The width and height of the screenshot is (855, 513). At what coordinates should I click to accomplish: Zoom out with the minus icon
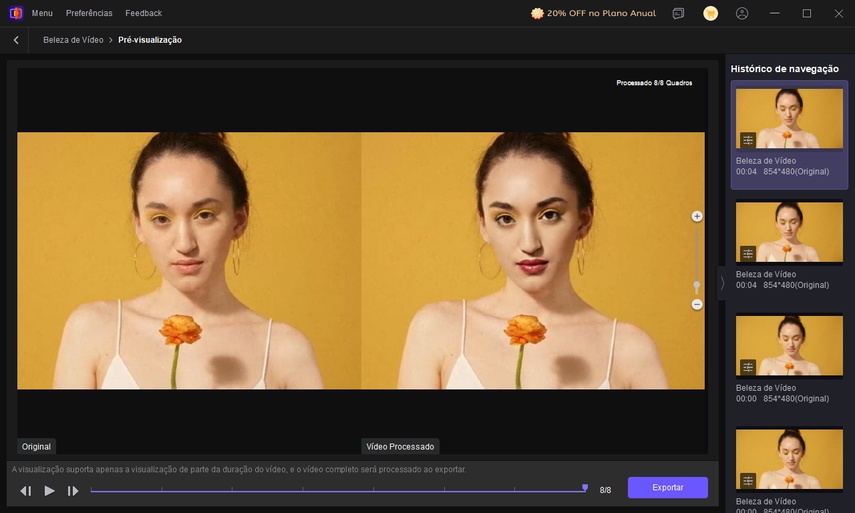[x=696, y=305]
